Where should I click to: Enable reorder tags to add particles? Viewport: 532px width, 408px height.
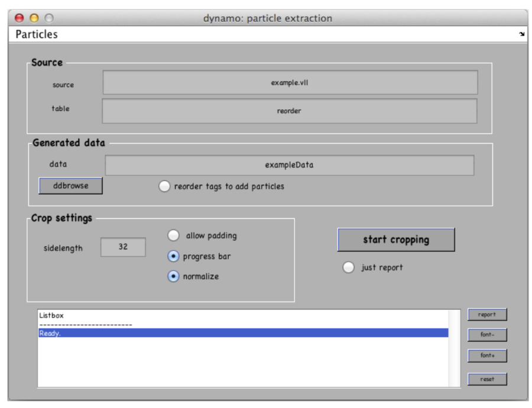click(164, 187)
